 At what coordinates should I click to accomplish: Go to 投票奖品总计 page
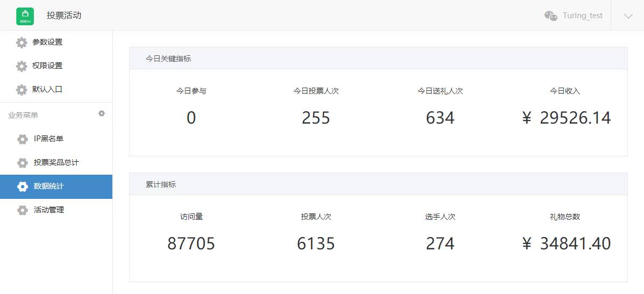(56, 163)
